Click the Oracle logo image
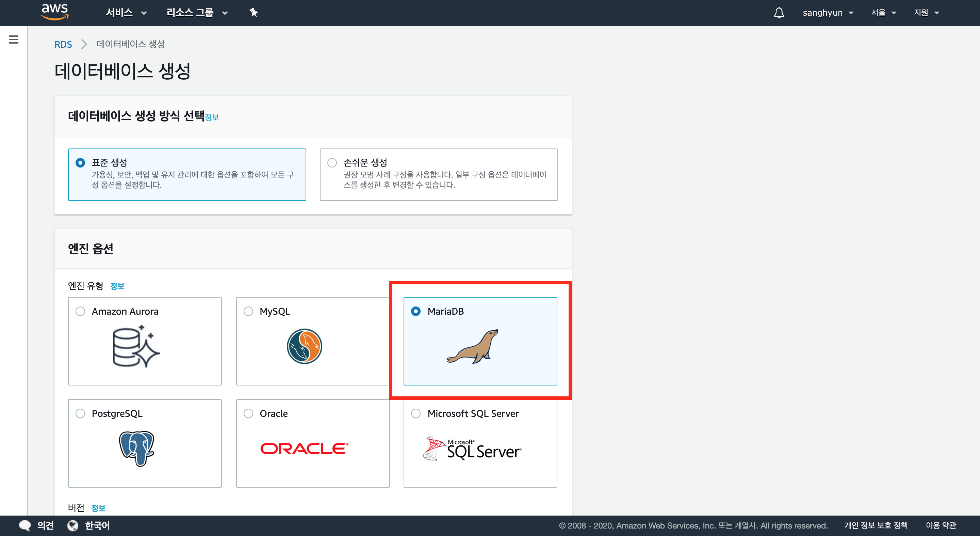The image size is (980, 536). tap(304, 448)
